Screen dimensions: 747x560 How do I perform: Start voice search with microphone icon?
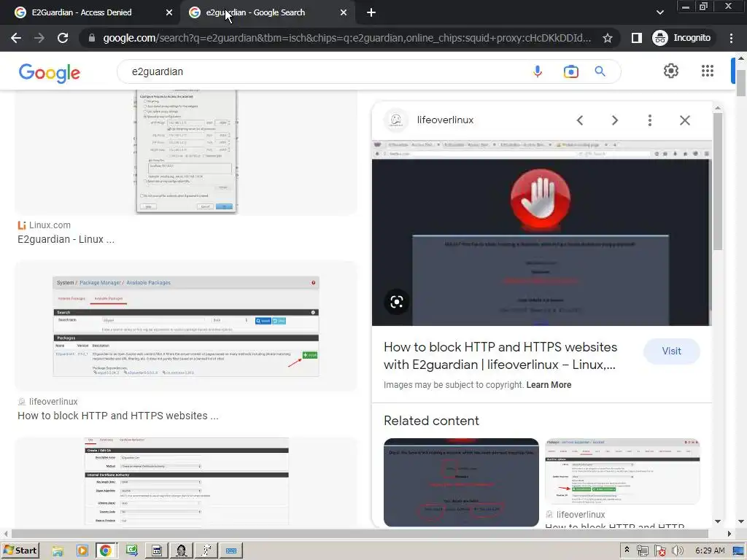point(538,71)
